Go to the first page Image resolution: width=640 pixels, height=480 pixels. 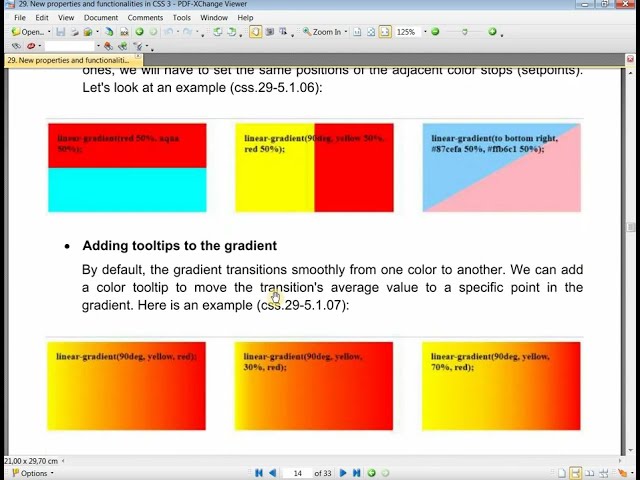259,473
